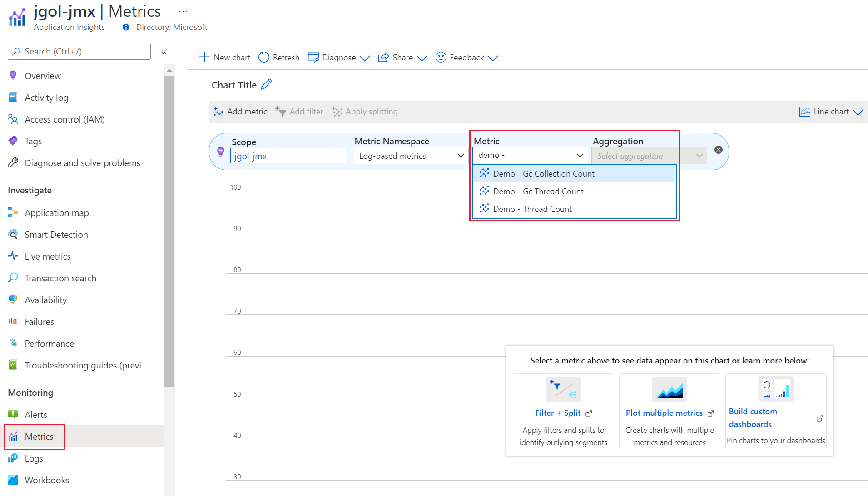Open the Build custom dashboards thumbnail image
868x496 pixels.
[x=776, y=389]
